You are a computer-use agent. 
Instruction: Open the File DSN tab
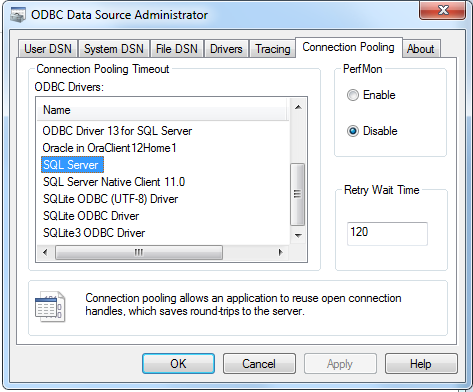click(177, 49)
